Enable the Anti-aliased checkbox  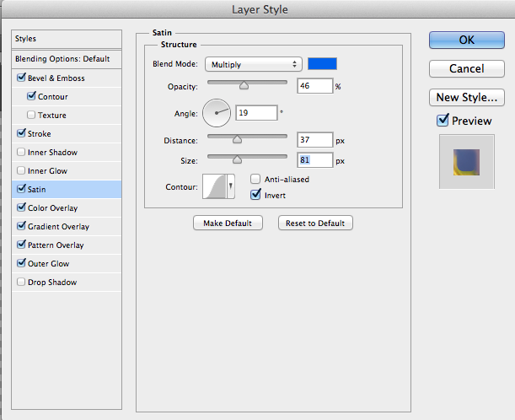click(x=255, y=179)
